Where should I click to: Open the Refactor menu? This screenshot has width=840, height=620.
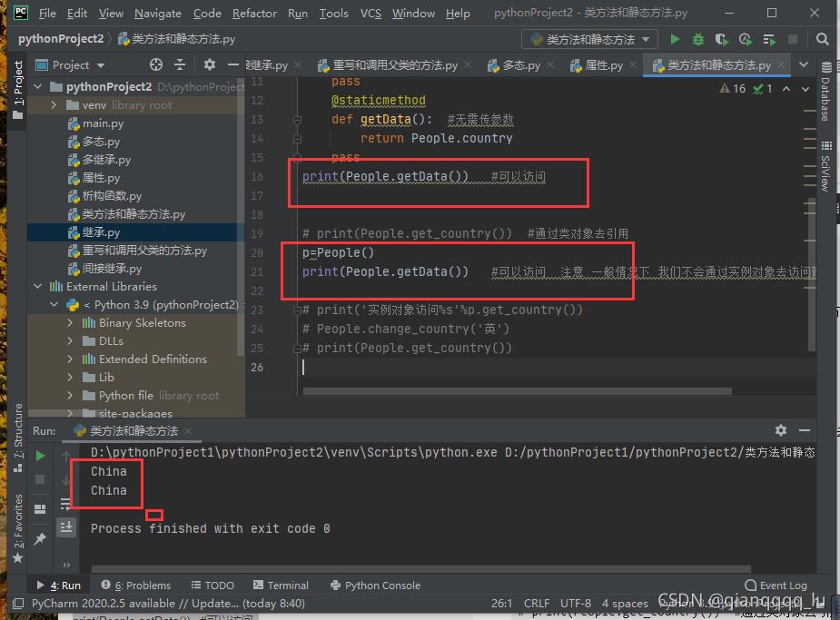pos(254,14)
